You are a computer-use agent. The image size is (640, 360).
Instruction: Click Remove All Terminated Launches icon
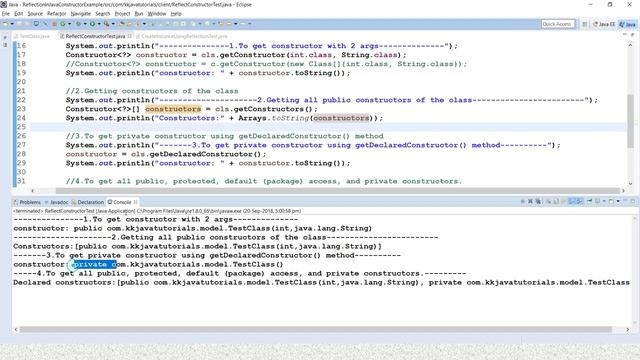tap(538, 201)
